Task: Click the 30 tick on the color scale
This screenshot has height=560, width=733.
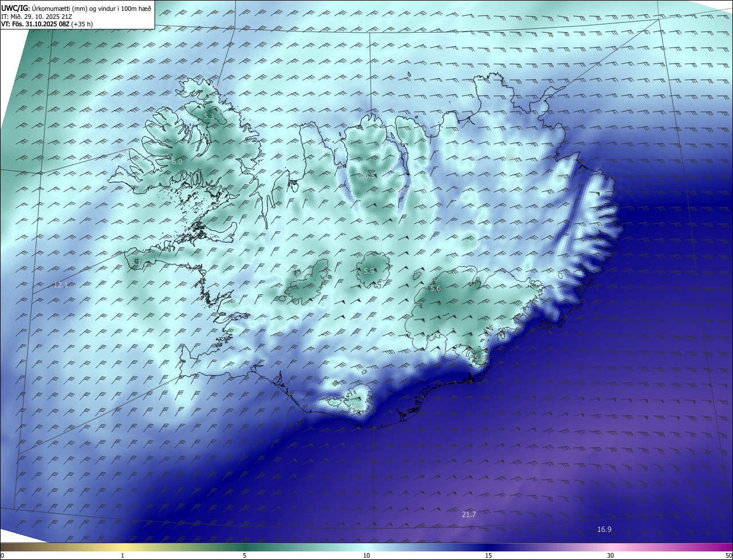Action: click(610, 555)
